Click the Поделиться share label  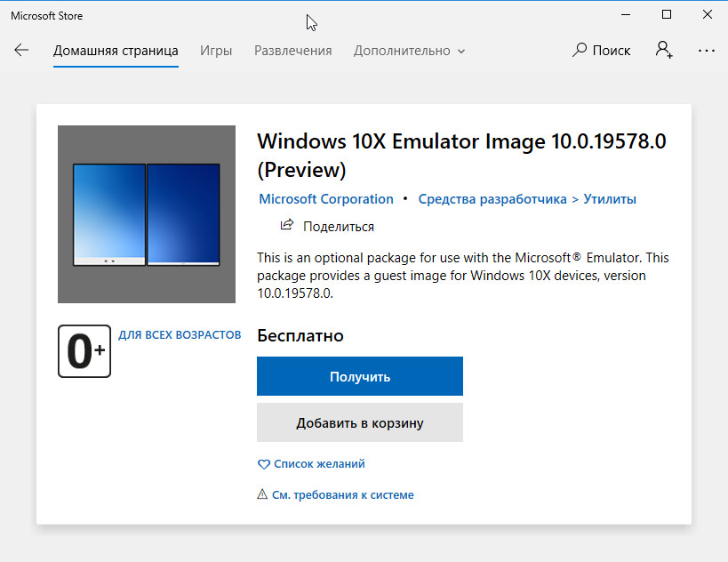[339, 227]
